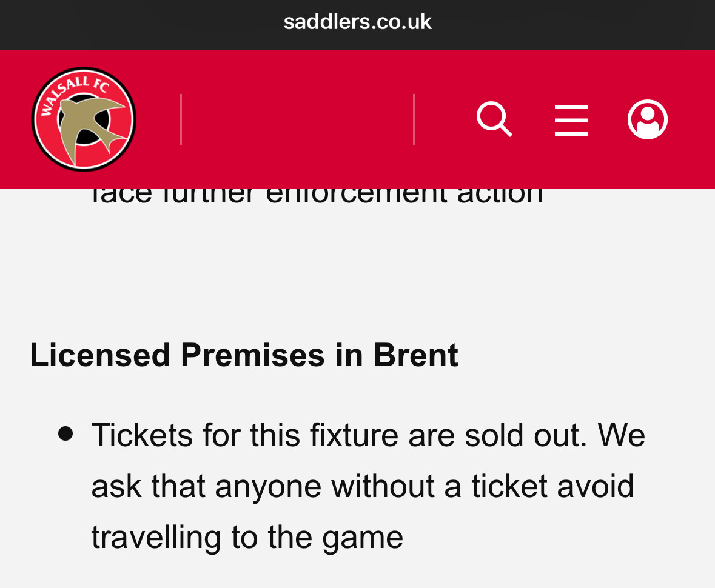Click the 'ask that anyone without a ticket avoid' line

362,486
